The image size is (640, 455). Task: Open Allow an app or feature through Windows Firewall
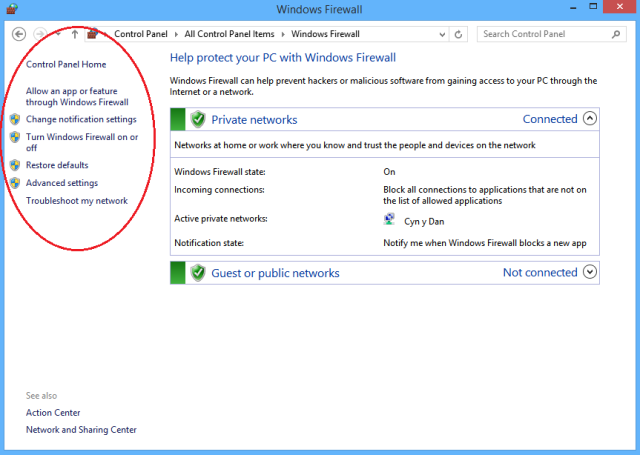pyautogui.click(x=77, y=97)
